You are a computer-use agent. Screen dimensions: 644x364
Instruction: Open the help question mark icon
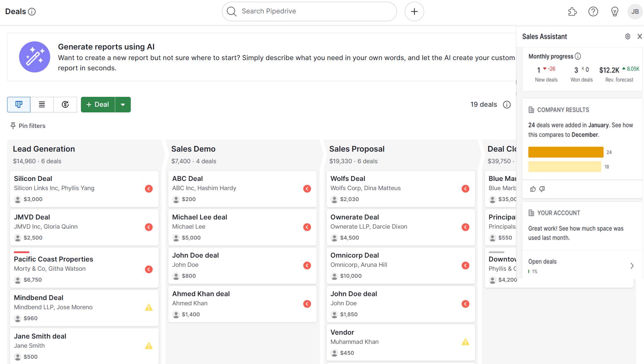pos(593,11)
